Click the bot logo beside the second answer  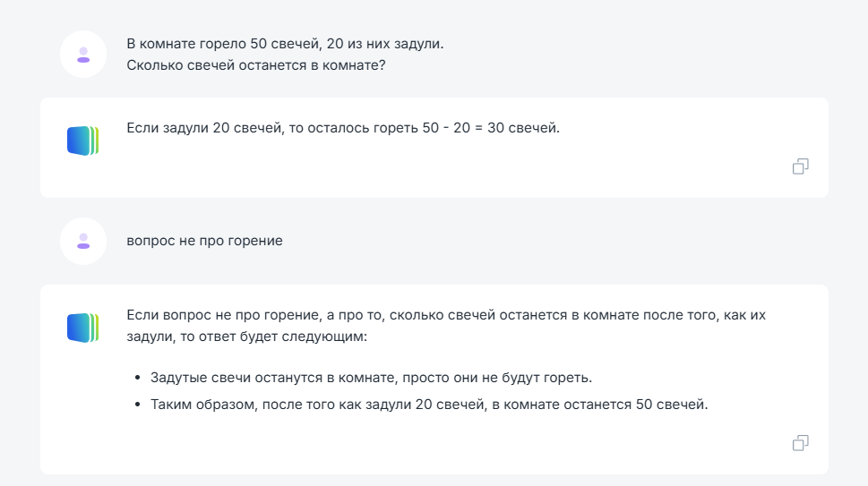(x=83, y=328)
